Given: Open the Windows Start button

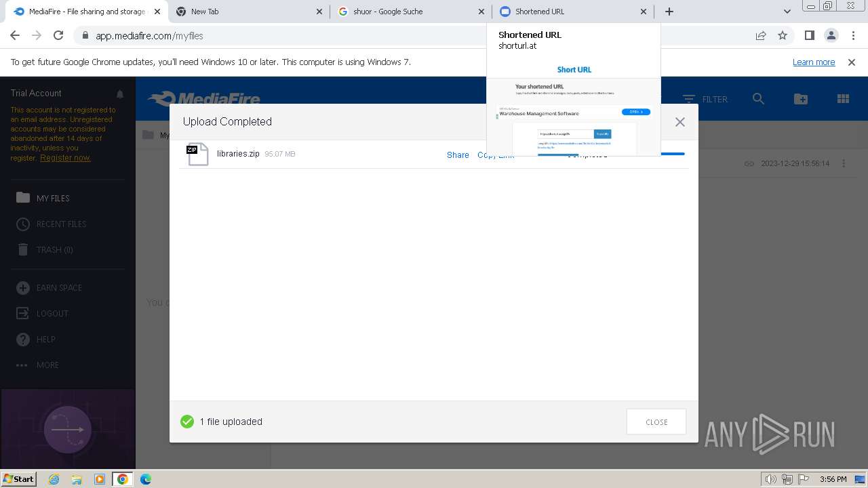Looking at the screenshot, I should (18, 479).
